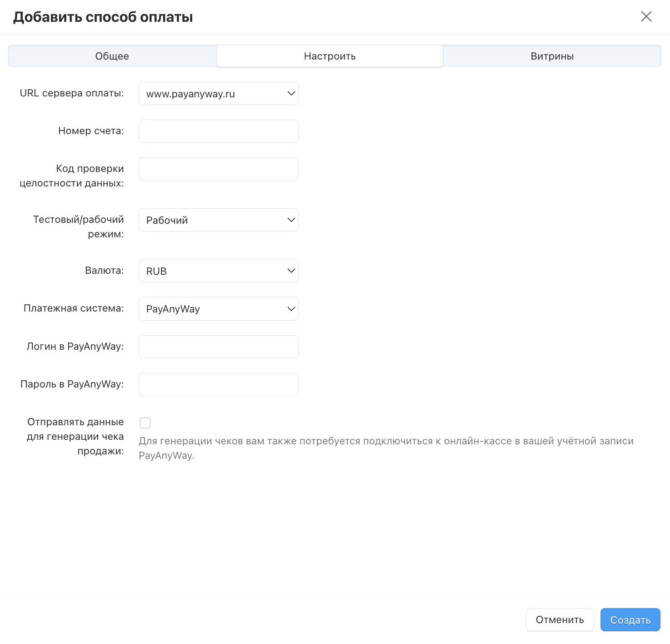This screenshot has width=670, height=644.
Task: Click the chevron arrow beside www.payanyway.ru
Action: (x=291, y=94)
